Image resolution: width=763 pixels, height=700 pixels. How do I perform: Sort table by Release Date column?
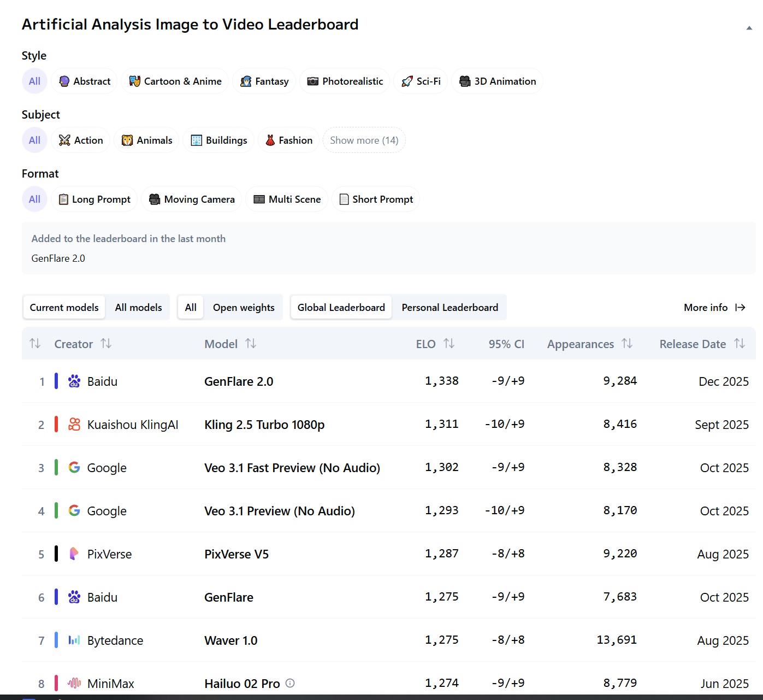pyautogui.click(x=740, y=343)
